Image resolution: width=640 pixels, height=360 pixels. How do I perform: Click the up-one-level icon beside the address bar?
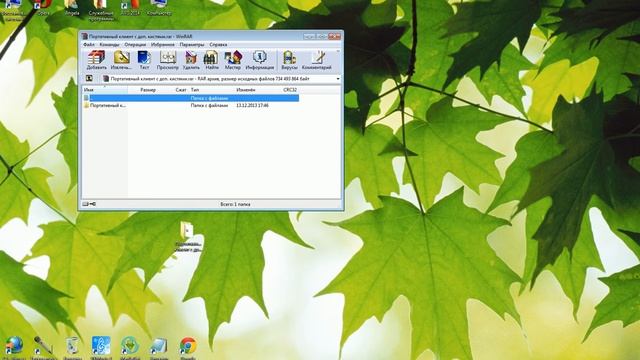tap(89, 78)
